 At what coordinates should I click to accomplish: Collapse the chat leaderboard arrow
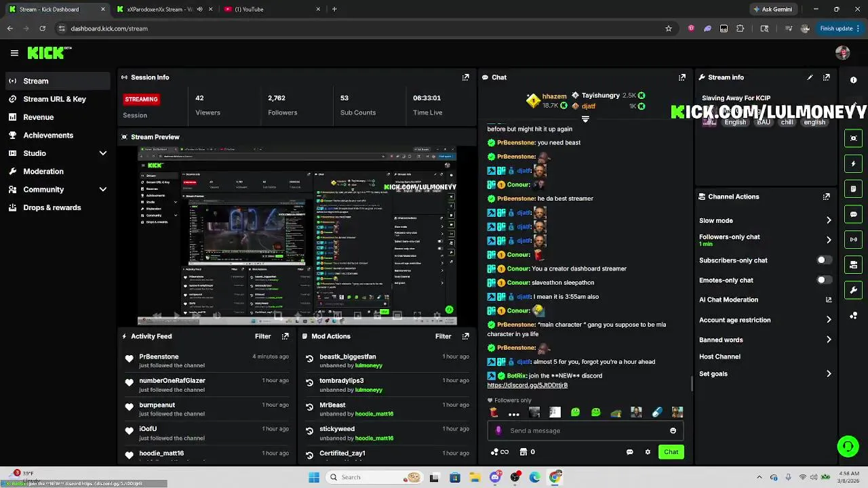(585, 119)
